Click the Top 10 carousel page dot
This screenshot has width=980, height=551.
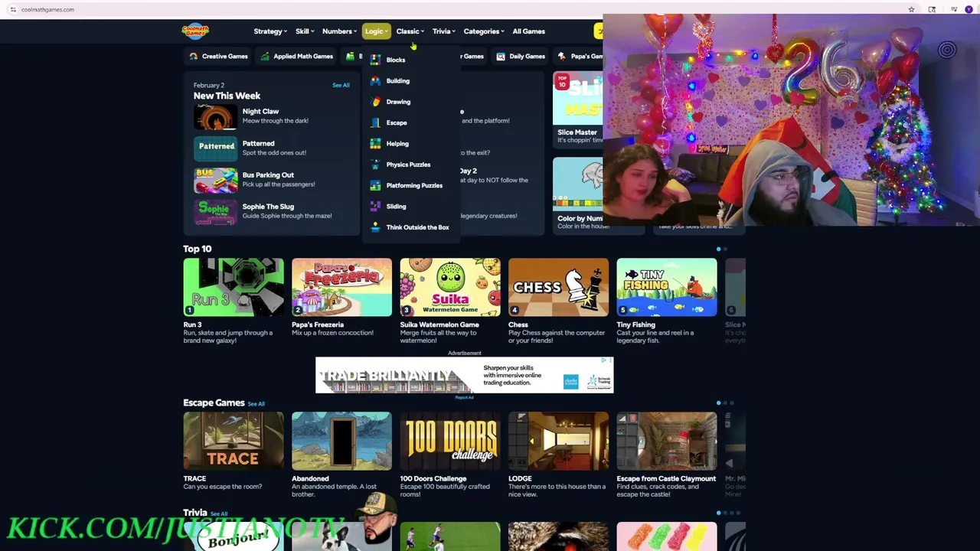click(x=718, y=249)
